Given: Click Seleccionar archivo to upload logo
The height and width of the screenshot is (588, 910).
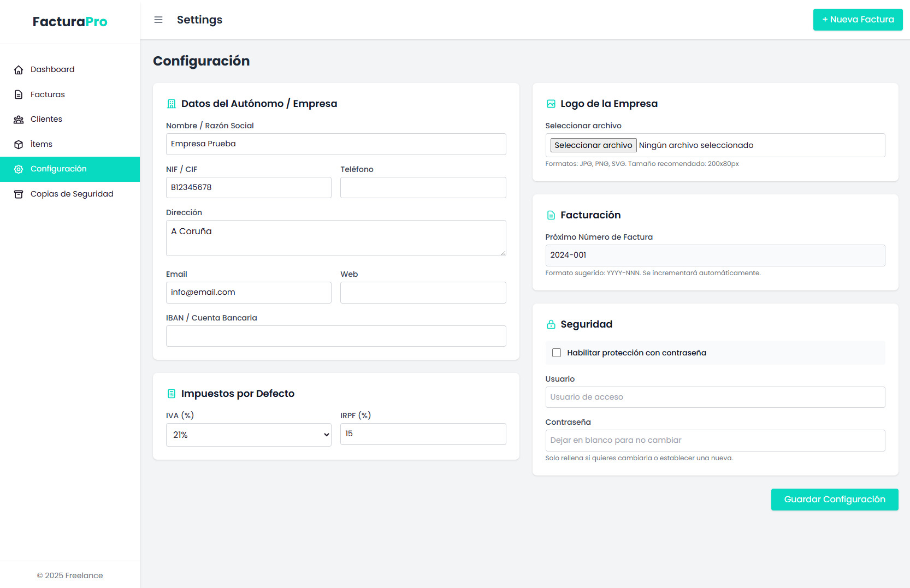Looking at the screenshot, I should (593, 145).
